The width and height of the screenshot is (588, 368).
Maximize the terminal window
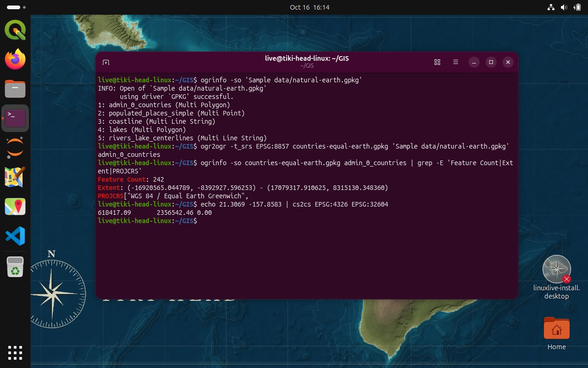coord(491,62)
